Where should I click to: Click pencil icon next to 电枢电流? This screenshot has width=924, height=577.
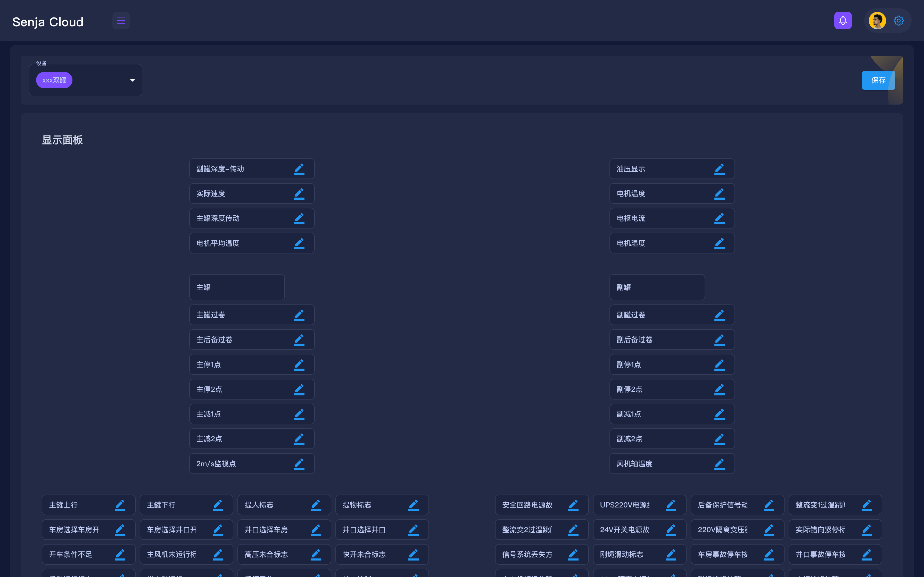point(719,218)
